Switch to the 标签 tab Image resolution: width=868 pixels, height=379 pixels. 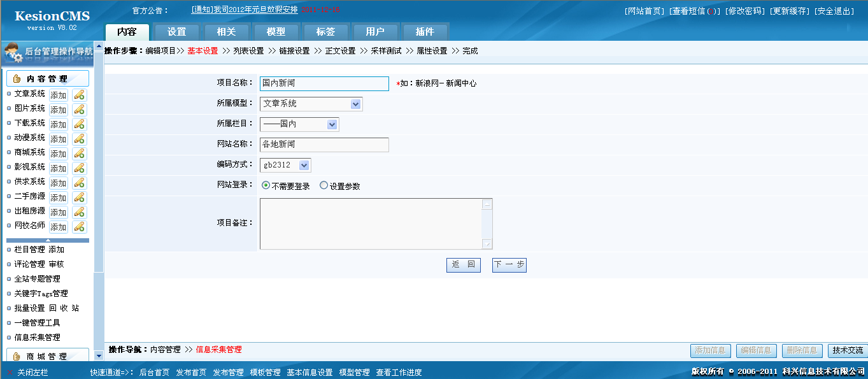click(325, 32)
